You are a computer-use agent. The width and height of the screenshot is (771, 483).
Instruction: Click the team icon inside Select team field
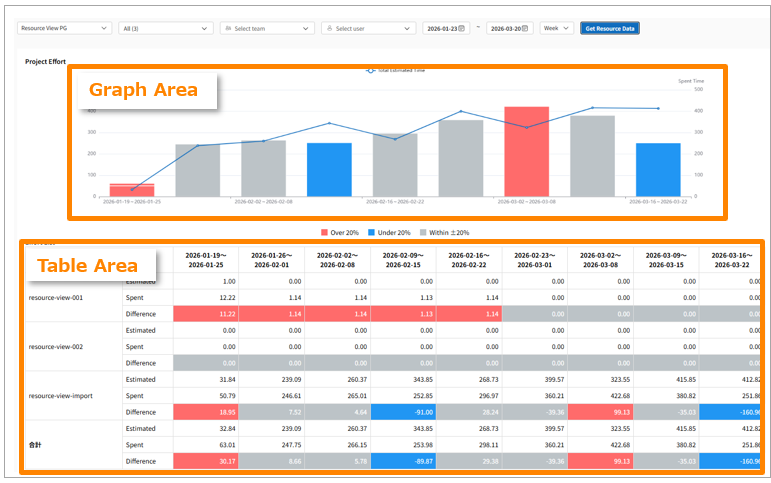coord(230,29)
